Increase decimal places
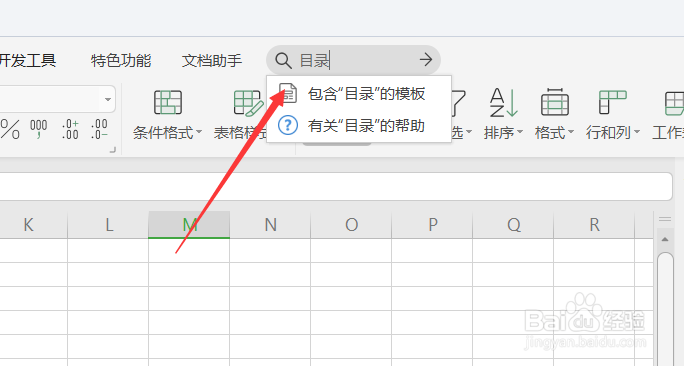Image resolution: width=684 pixels, height=366 pixels. point(70,130)
